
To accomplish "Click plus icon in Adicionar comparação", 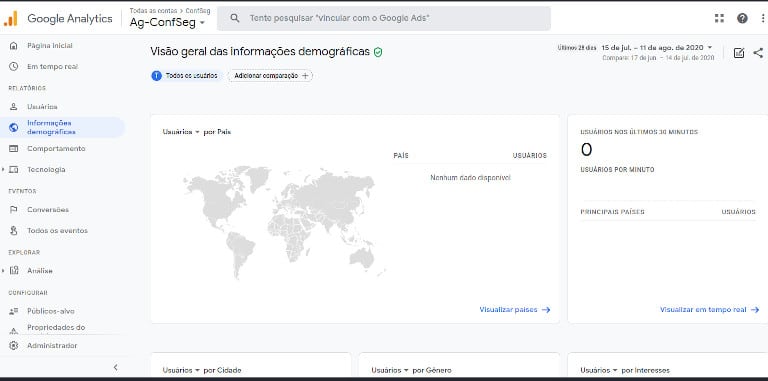I will [x=305, y=76].
